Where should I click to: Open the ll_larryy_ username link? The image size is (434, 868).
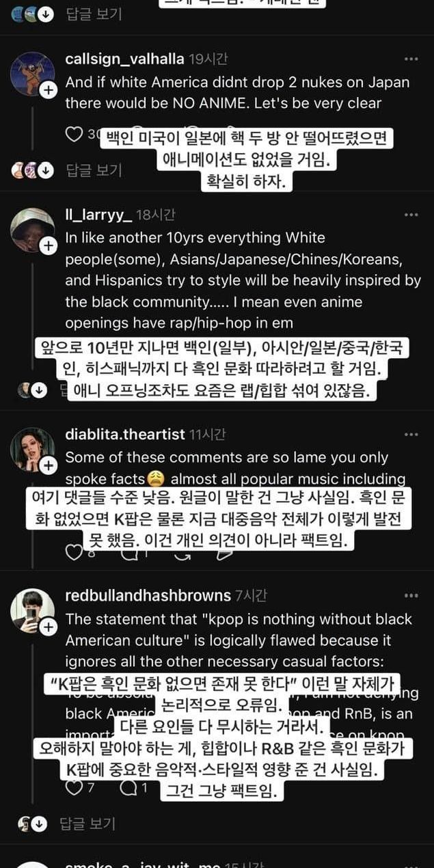[x=98, y=215]
